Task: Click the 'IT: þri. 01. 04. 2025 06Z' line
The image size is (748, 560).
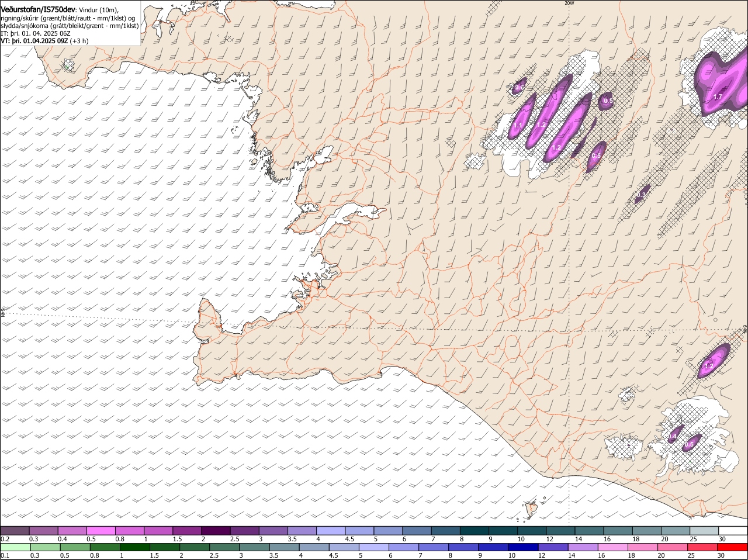Action: tap(36, 33)
